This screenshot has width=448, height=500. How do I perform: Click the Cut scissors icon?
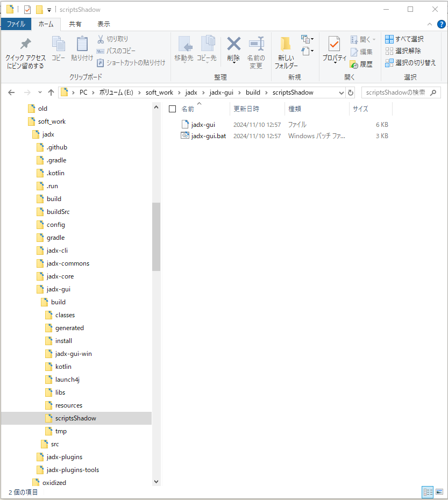pos(101,39)
